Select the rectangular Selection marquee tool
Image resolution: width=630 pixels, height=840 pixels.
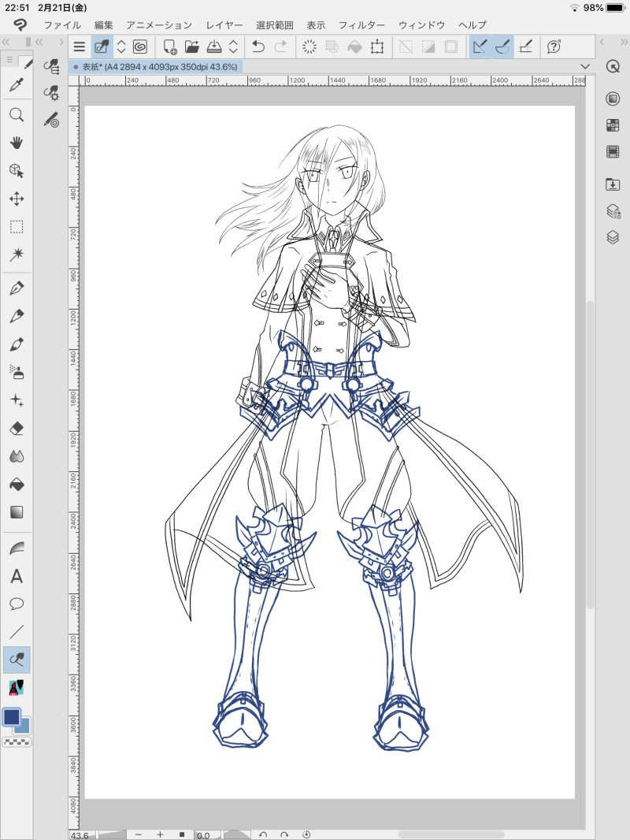(x=17, y=227)
